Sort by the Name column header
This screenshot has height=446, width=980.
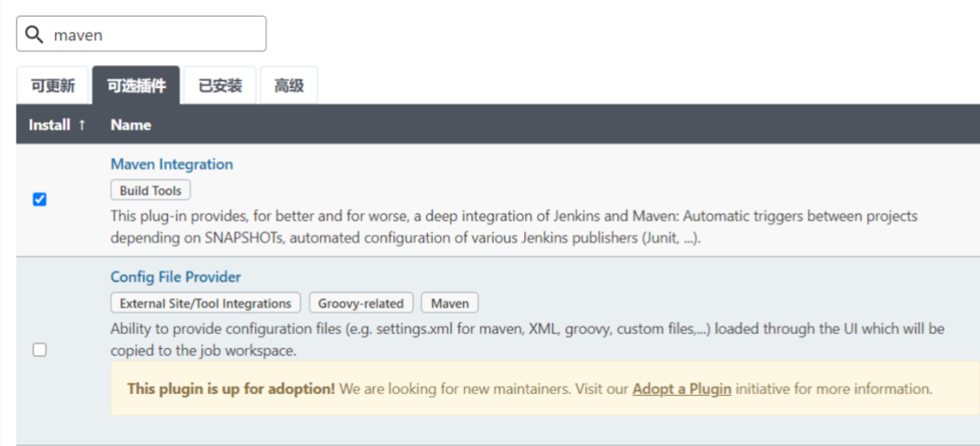coord(131,125)
